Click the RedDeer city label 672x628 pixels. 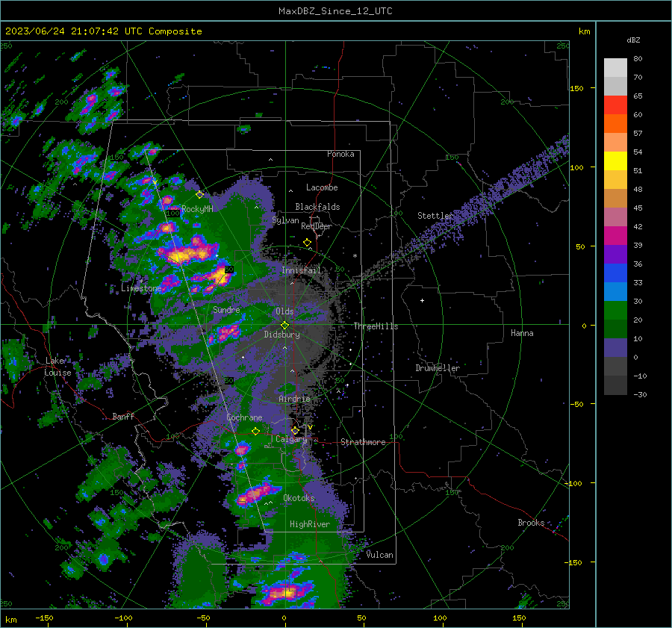pos(317,226)
